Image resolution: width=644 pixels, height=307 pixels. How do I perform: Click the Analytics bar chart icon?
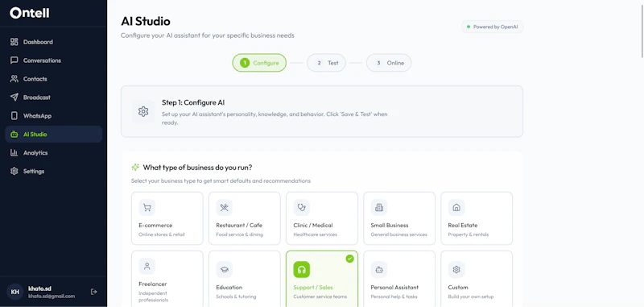click(x=14, y=153)
